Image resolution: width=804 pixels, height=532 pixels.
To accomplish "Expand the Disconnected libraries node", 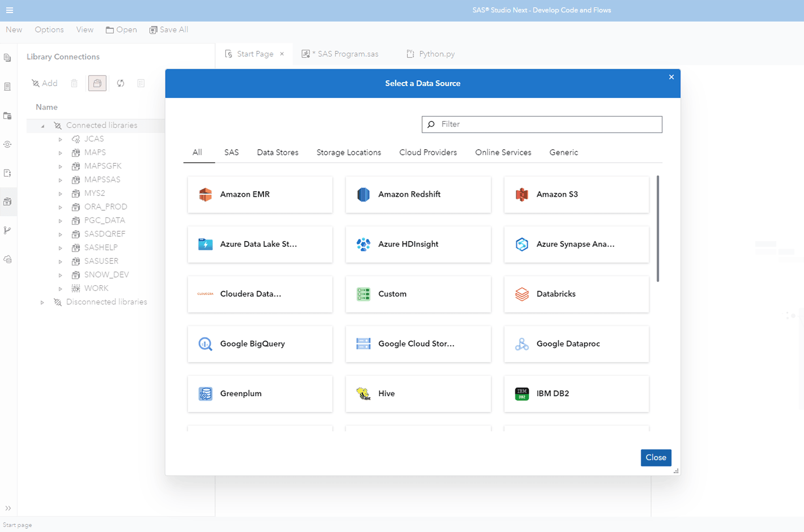I will point(43,302).
